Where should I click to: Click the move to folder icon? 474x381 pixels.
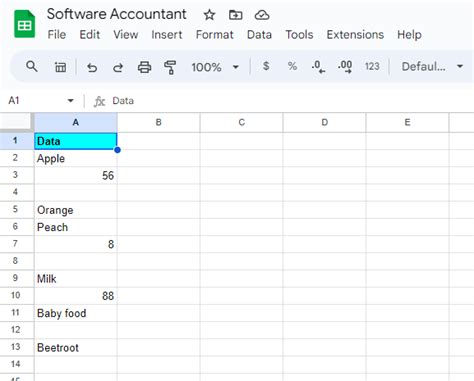[236, 15]
